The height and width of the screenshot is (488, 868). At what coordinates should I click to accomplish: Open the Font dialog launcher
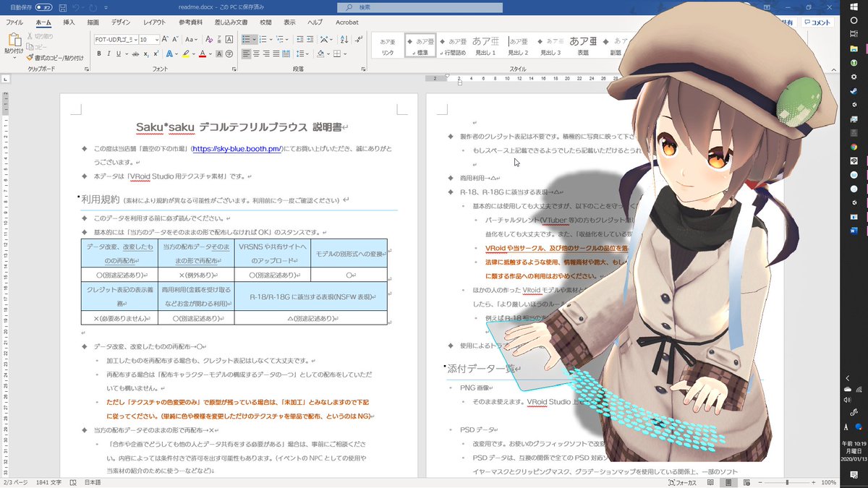pyautogui.click(x=234, y=69)
